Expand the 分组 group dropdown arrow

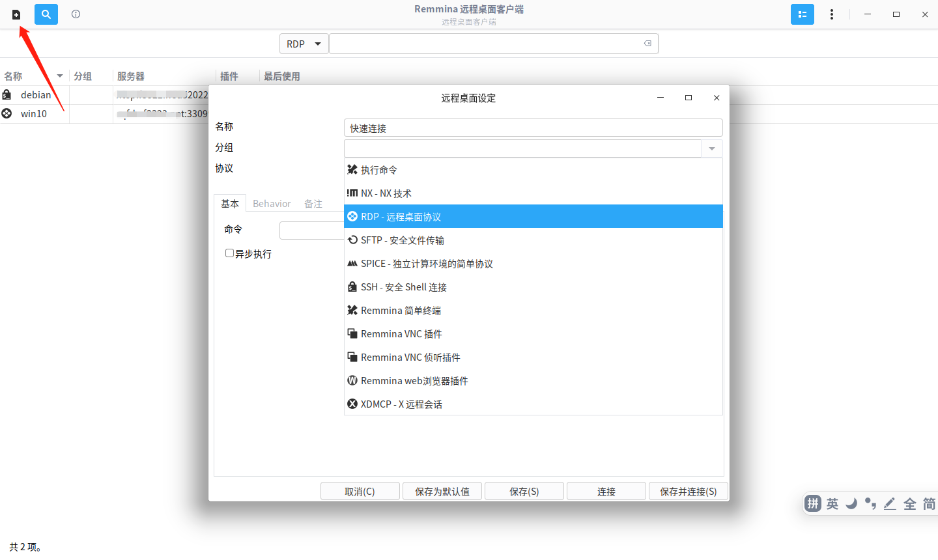[x=712, y=148]
